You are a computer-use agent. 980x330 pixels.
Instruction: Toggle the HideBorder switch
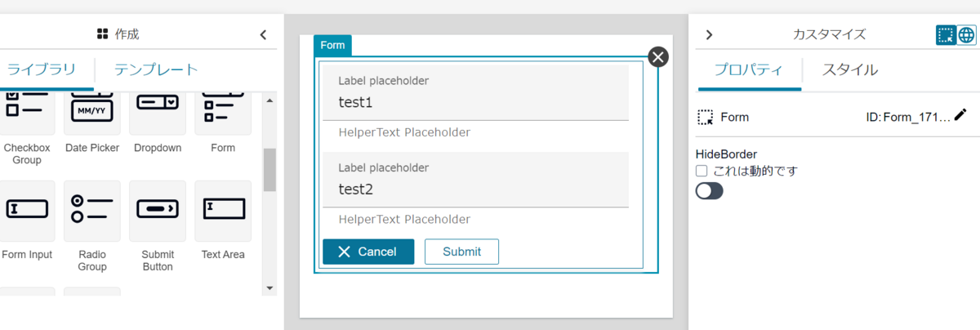coord(710,191)
